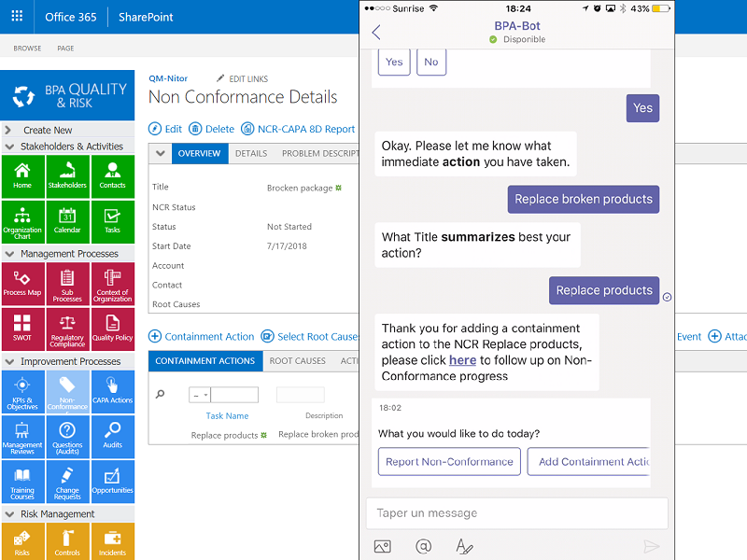The width and height of the screenshot is (747, 560).
Task: Add a Containment Action
Action: pyautogui.click(x=201, y=336)
